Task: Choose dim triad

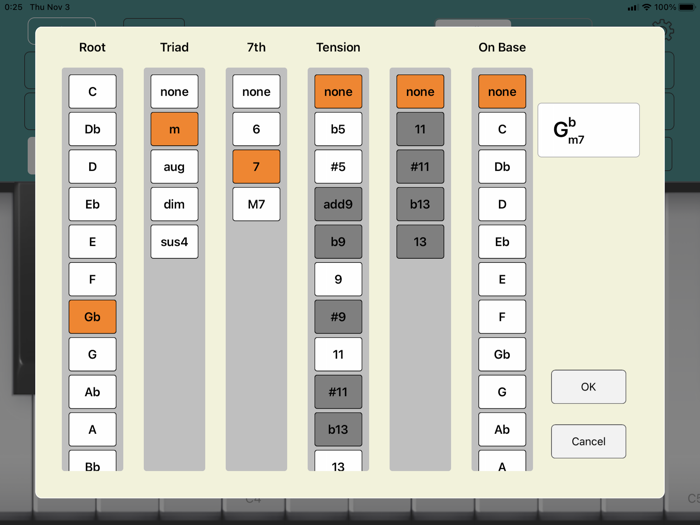Action: tap(175, 204)
